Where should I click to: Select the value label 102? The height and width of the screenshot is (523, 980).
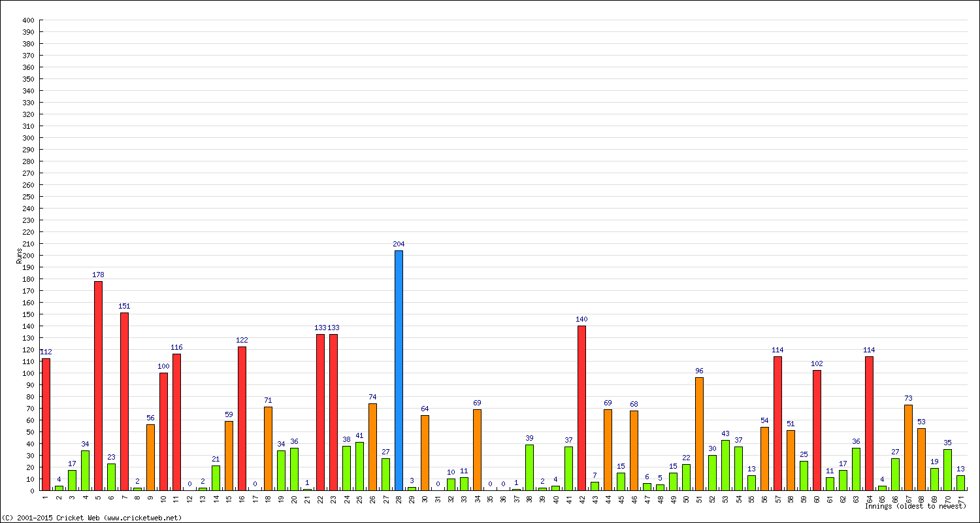pyautogui.click(x=817, y=363)
